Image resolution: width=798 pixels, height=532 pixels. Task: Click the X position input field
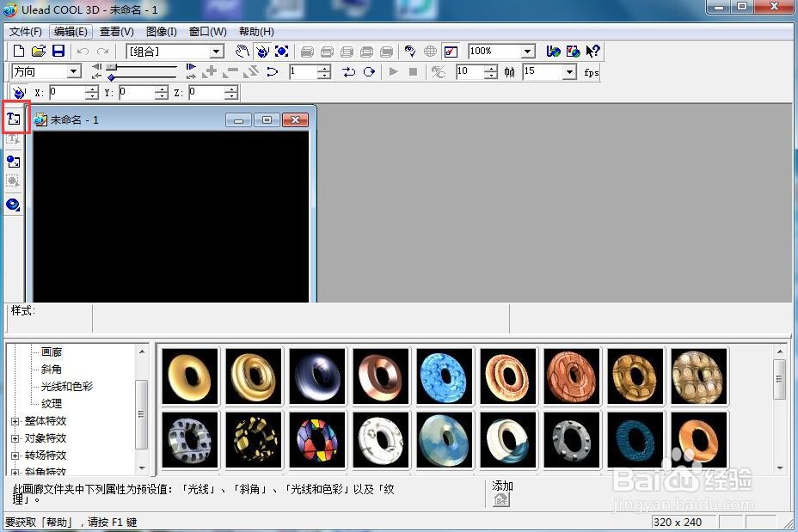point(67,92)
